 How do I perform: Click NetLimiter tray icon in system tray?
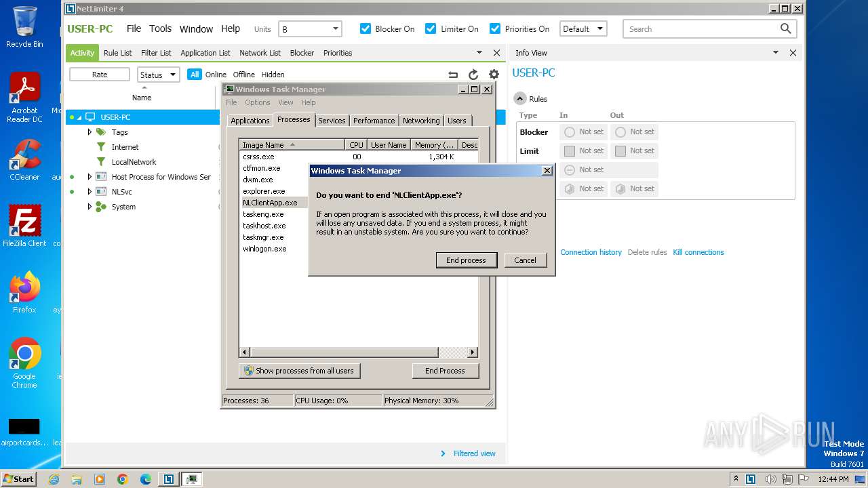tap(751, 479)
